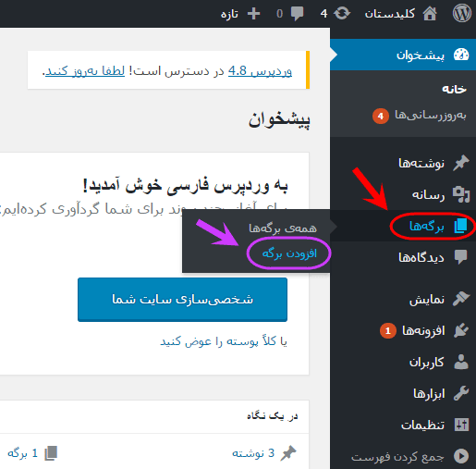Viewport: 476px width, 469px height.
Task: Open the خانه submenu item
Action: pyautogui.click(x=455, y=89)
